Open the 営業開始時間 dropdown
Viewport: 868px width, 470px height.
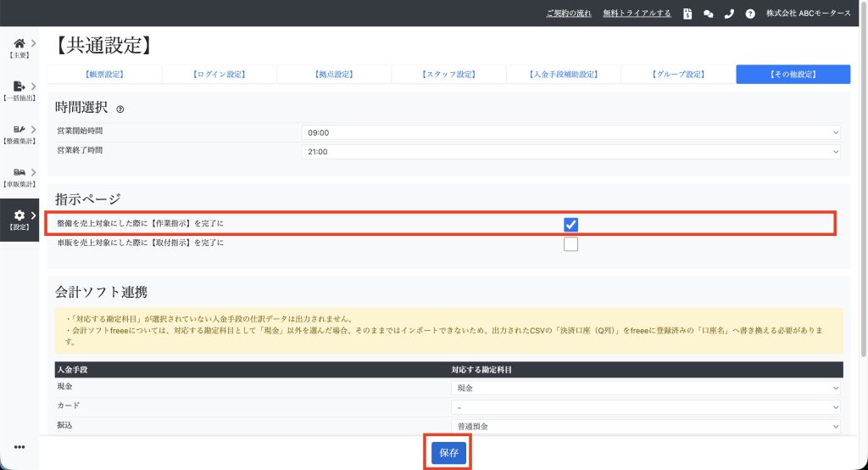tap(570, 132)
